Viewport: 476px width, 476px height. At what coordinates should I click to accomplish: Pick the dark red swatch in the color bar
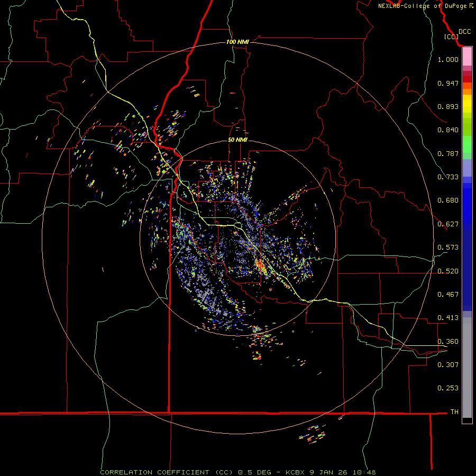pyautogui.click(x=467, y=79)
